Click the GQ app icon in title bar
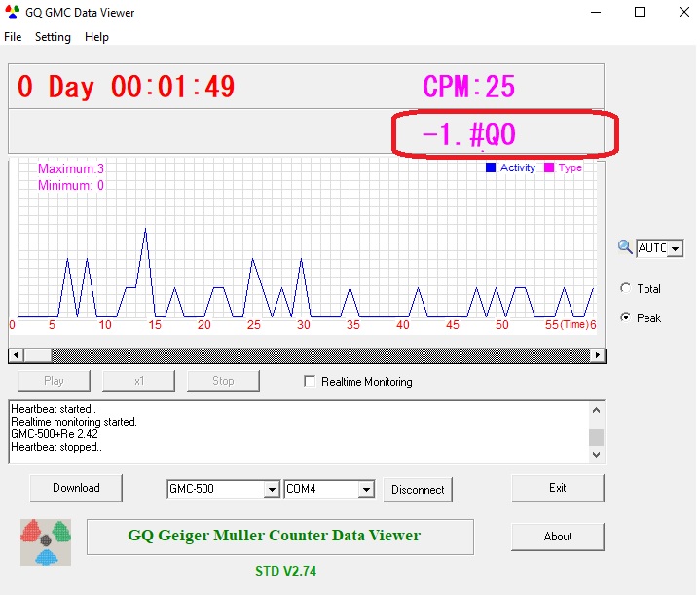This screenshot has height=595, width=700. (12, 13)
